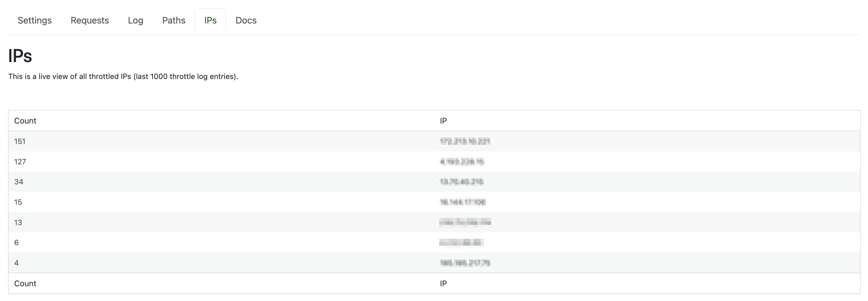Select the count cell showing 127
The width and height of the screenshot is (868, 301).
point(20,161)
